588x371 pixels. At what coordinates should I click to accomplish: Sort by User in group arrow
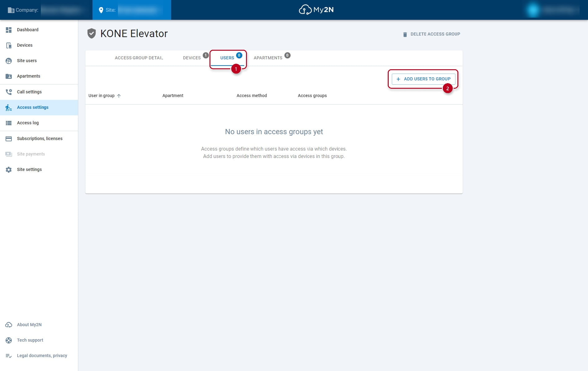[119, 96]
